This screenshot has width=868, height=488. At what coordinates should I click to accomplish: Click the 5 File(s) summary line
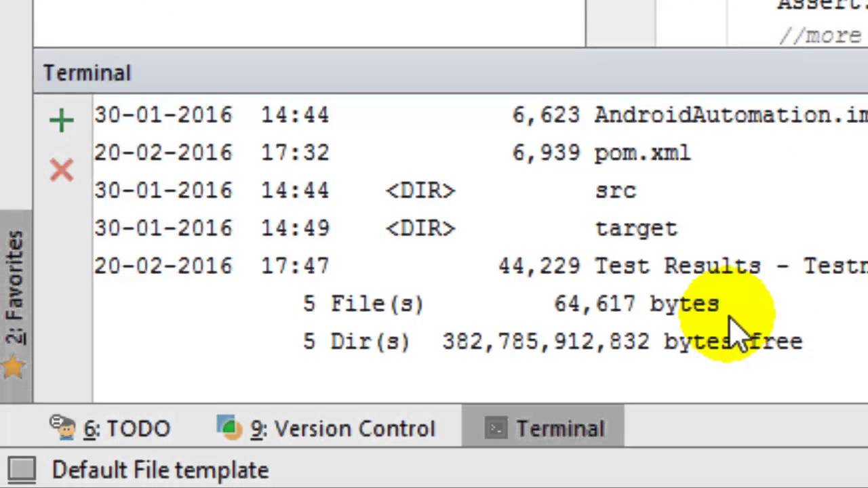[x=363, y=304]
